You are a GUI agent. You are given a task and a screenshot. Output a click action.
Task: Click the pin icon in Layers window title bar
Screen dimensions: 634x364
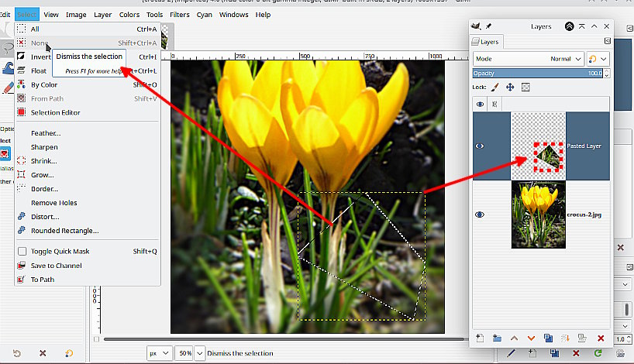pyautogui.click(x=488, y=26)
